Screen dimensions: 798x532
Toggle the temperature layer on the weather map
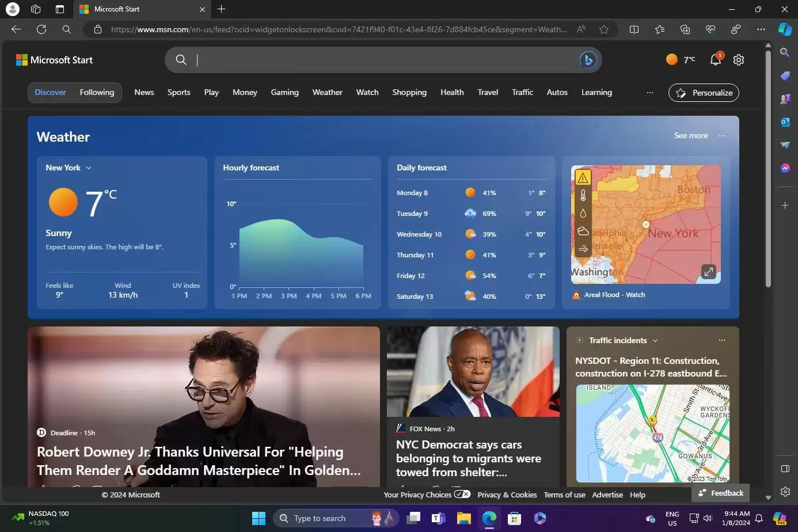(x=583, y=195)
